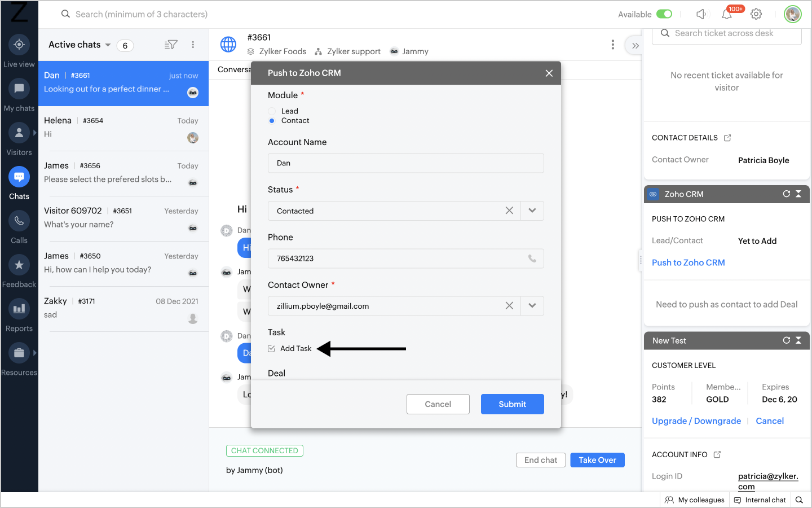The image size is (812, 508).
Task: Expand the Status dropdown
Action: coord(532,211)
